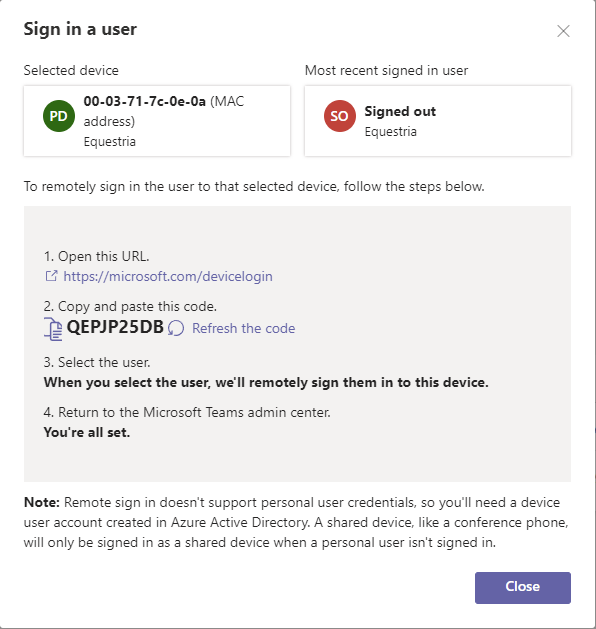
Task: Click the 'Refresh the code' link
Action: coord(243,328)
